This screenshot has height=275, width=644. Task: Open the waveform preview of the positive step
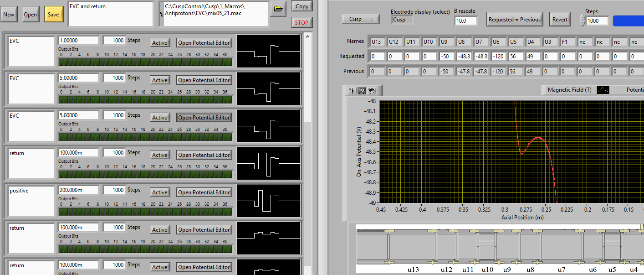click(x=269, y=201)
